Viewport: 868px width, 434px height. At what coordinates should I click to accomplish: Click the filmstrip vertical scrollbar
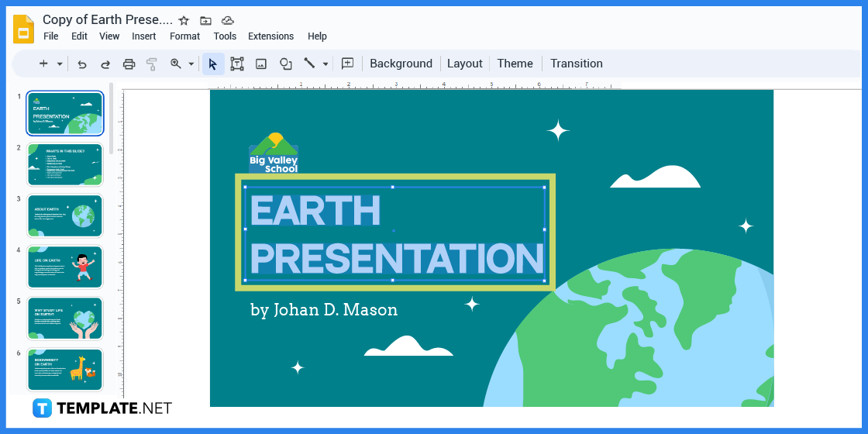pos(112,119)
